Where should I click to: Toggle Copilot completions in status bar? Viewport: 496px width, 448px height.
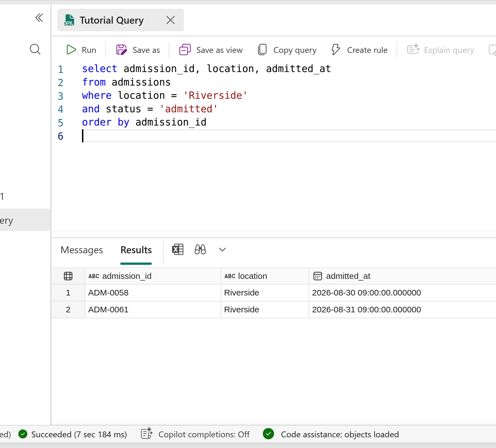[x=195, y=434]
